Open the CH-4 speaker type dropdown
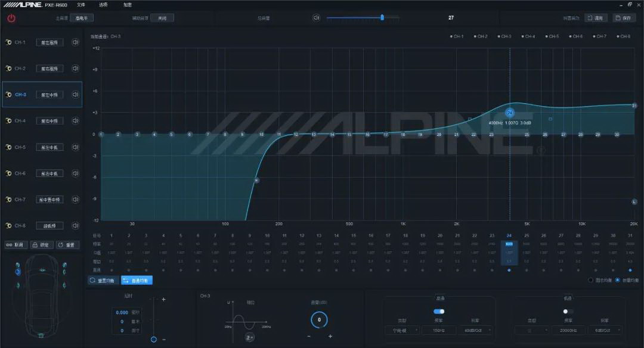This screenshot has width=644, height=348. coord(49,121)
